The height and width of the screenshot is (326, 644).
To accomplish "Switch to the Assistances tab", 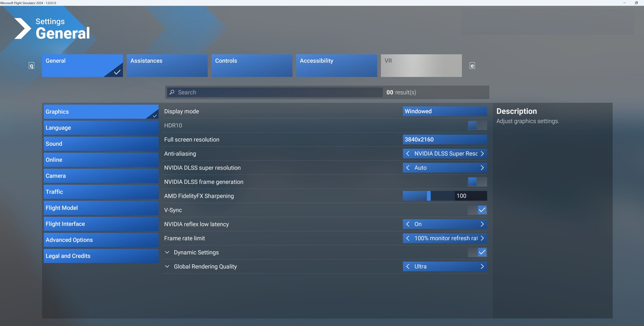I will pyautogui.click(x=167, y=65).
